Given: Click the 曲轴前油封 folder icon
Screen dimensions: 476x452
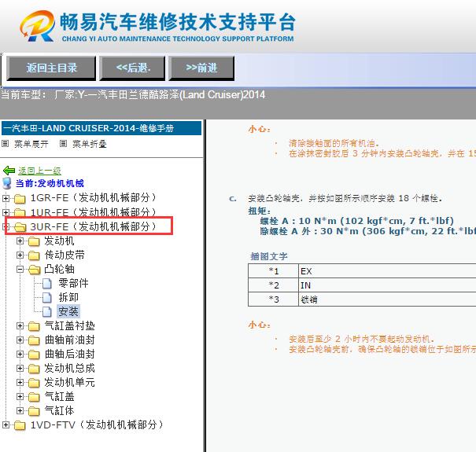Looking at the screenshot, I should coord(34,340).
